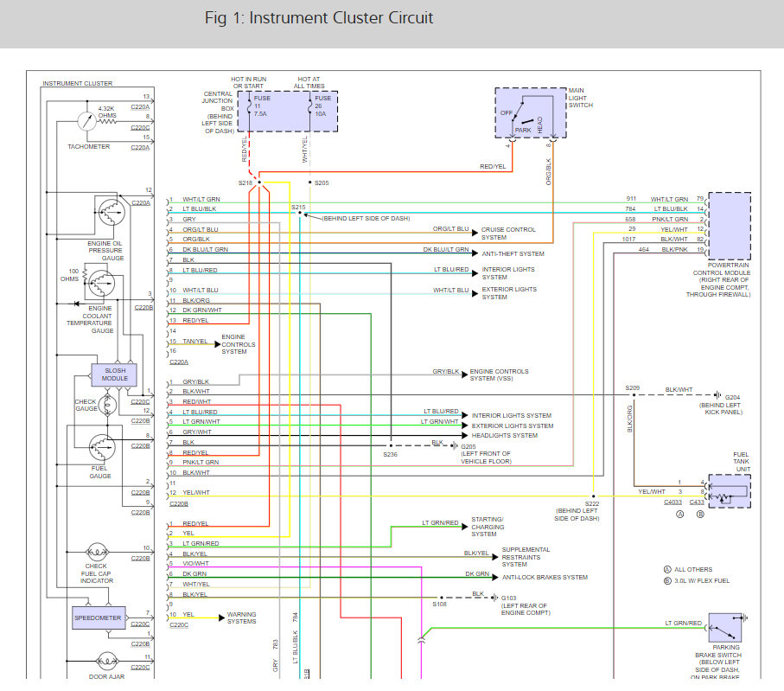Click the 4.32K OHMS resistor label
Screen dimensions: 784x691
click(107, 112)
